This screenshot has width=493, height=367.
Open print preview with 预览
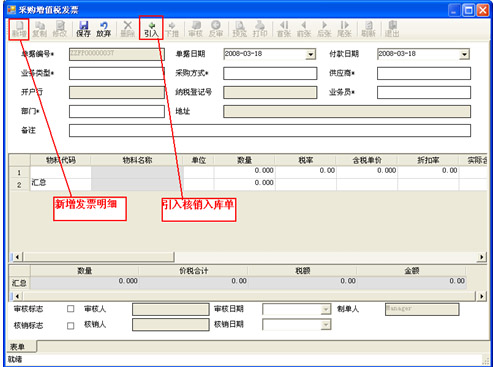240,29
